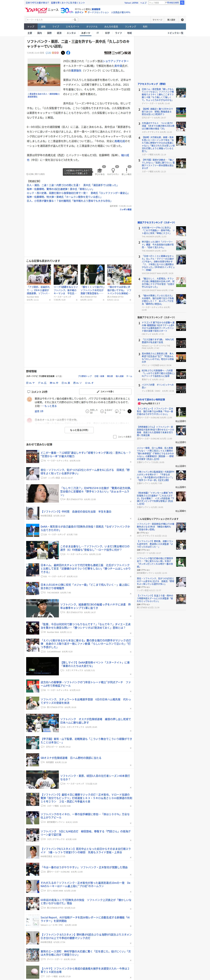Share the article on X

pyautogui.click(x=63, y=53)
